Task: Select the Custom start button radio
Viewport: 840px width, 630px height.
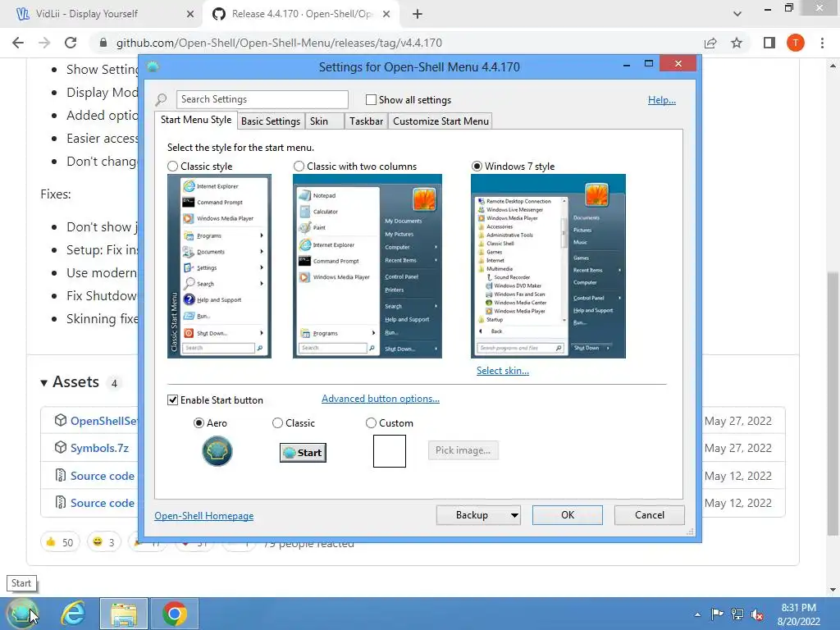Action: pyautogui.click(x=371, y=423)
